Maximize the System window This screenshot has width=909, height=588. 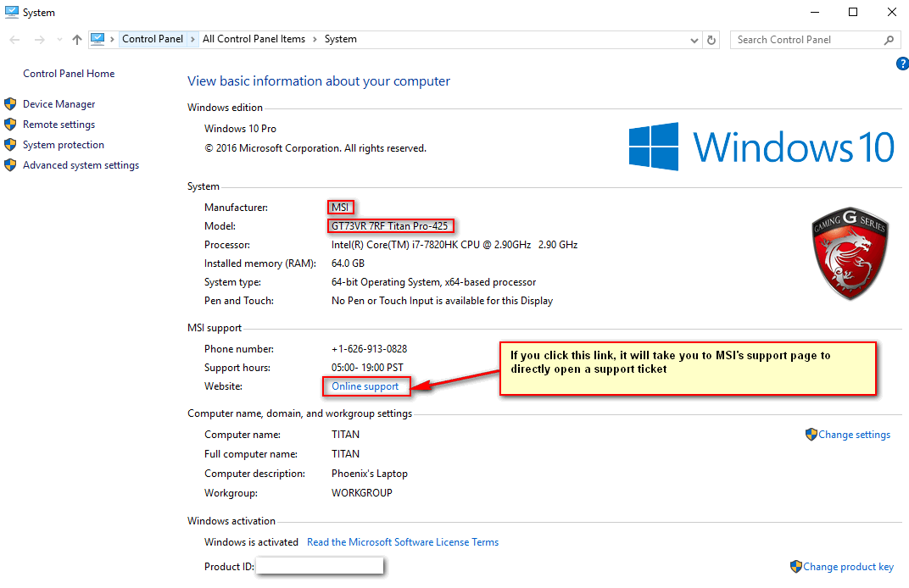tap(853, 12)
